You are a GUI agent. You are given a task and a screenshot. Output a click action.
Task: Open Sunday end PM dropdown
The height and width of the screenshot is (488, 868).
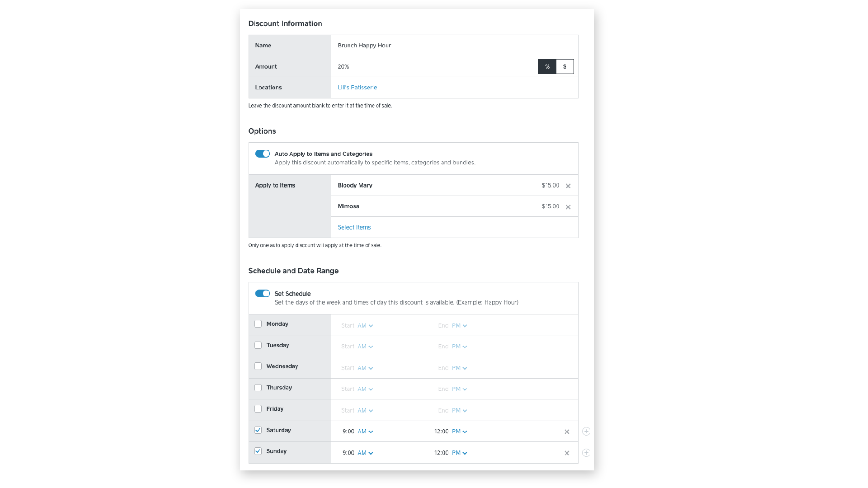coord(459,453)
